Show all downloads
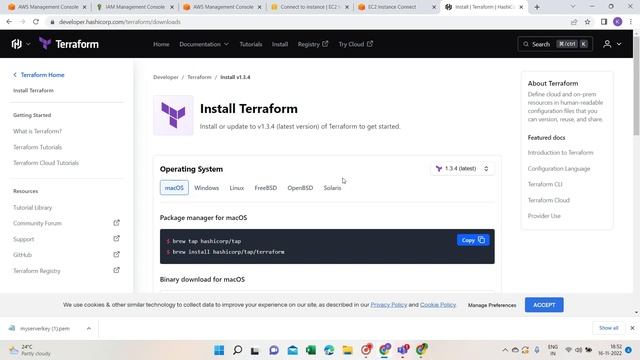This screenshot has width=640, height=360. click(609, 328)
